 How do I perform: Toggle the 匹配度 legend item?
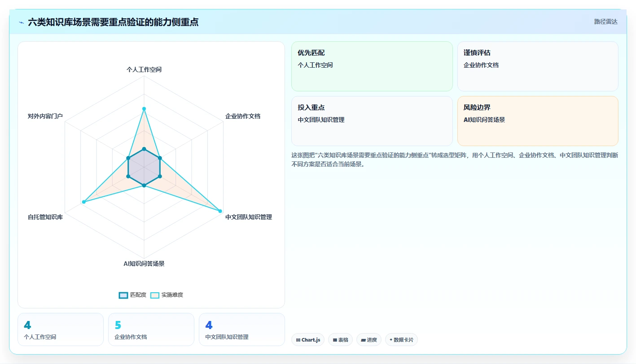point(132,295)
